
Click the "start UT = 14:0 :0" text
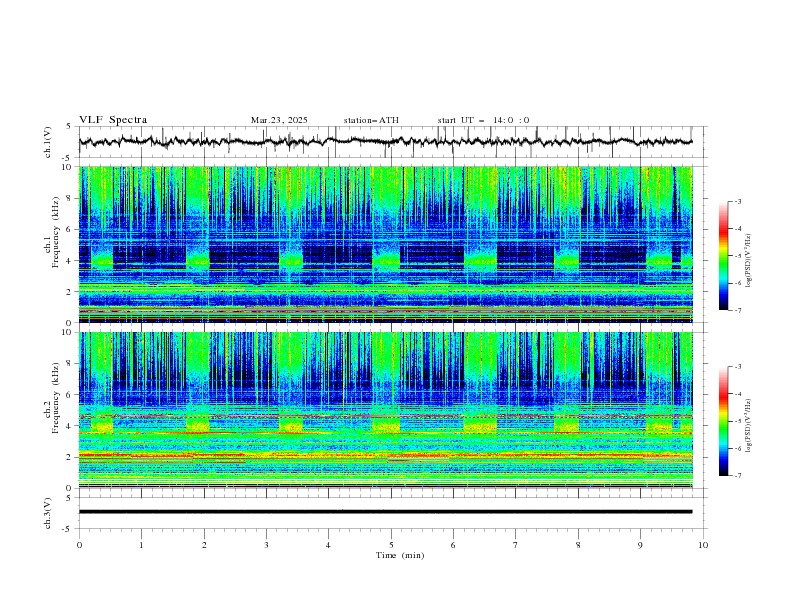click(483, 120)
